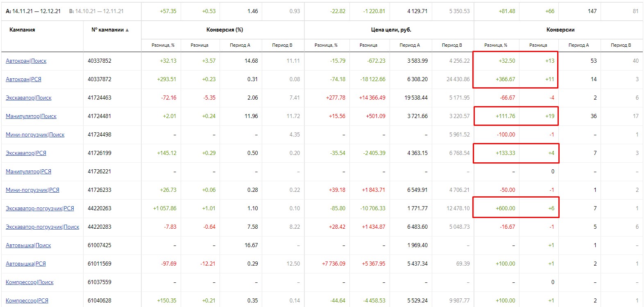Click campaign number 40337872
644x307 pixels.
(x=100, y=79)
